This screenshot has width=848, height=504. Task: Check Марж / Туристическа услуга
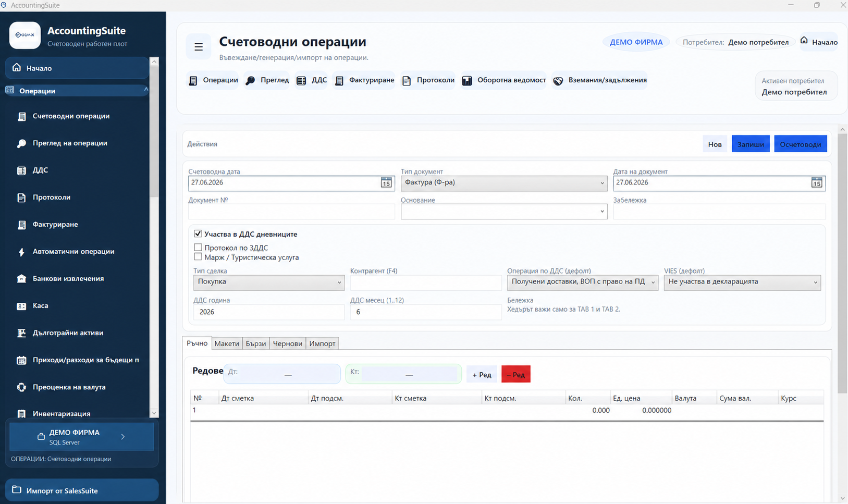(x=198, y=257)
